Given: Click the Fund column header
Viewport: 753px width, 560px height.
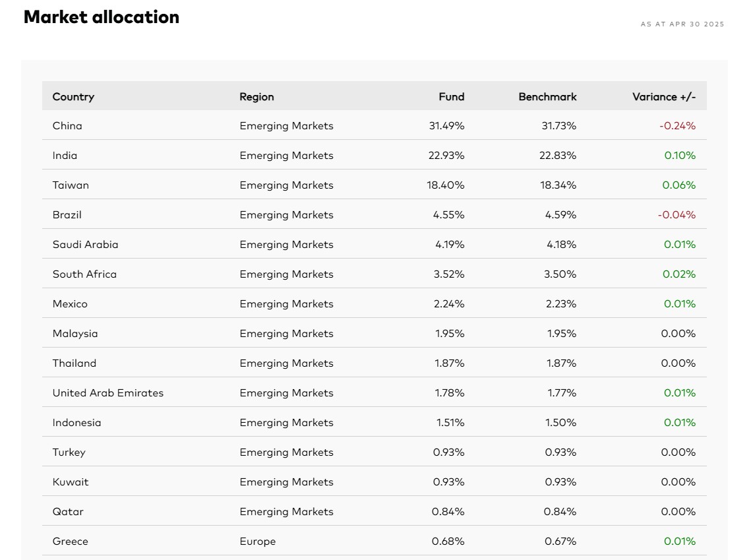Looking at the screenshot, I should coord(451,97).
